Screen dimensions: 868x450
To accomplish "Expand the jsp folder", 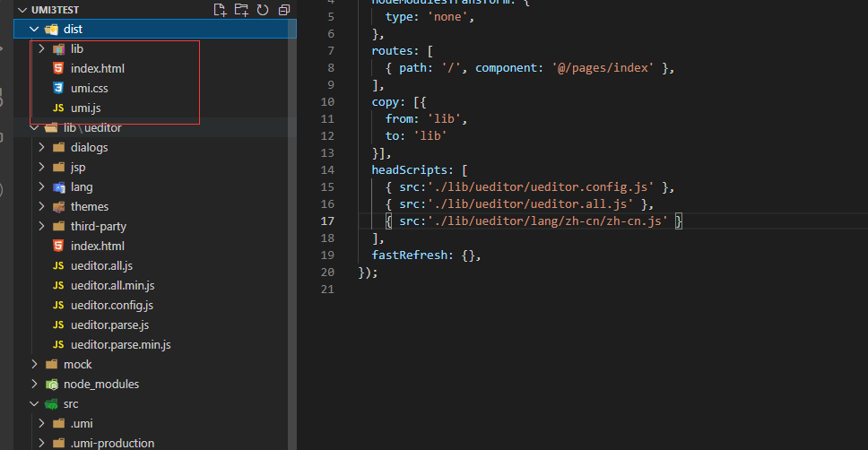I will coord(41,167).
